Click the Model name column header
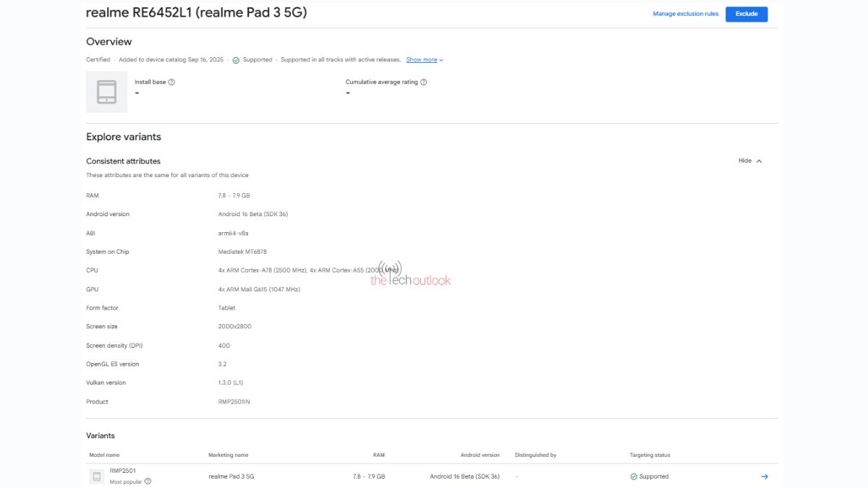868x488 pixels. tap(104, 455)
